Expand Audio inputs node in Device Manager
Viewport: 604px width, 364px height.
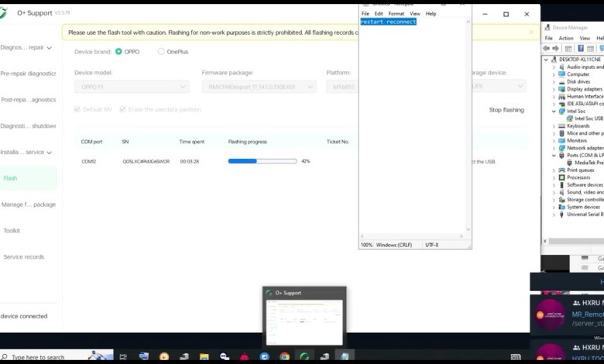[x=554, y=67]
